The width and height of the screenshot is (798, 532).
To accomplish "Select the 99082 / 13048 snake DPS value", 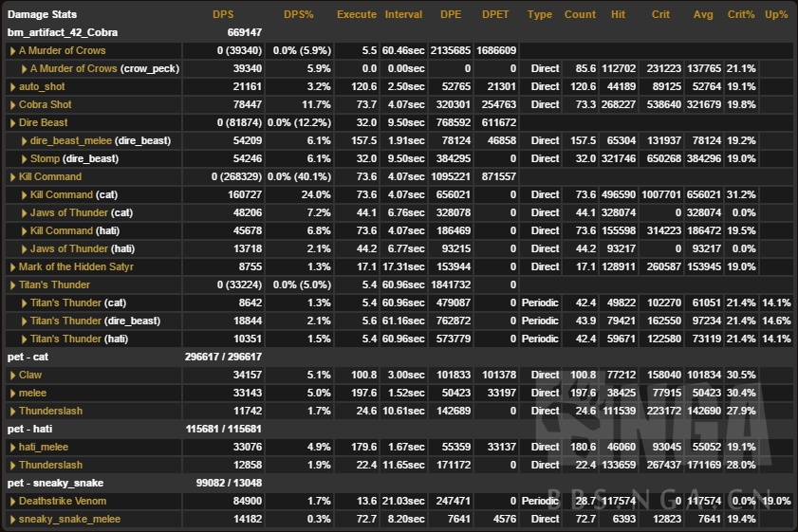I will 229,484.
